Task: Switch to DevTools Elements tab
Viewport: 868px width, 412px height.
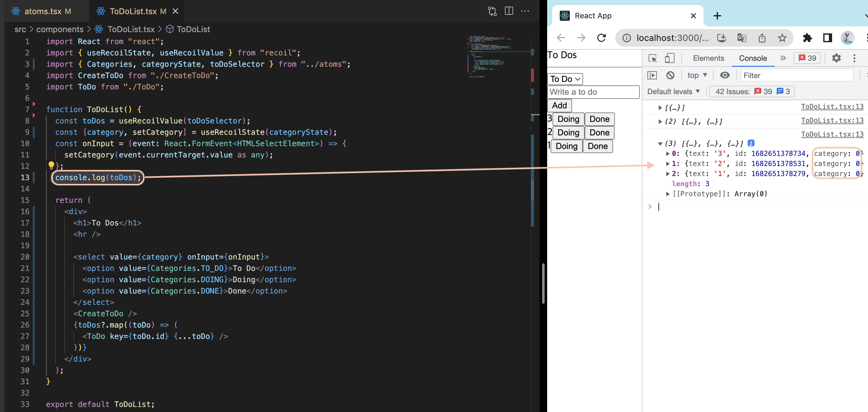Action: coord(708,58)
